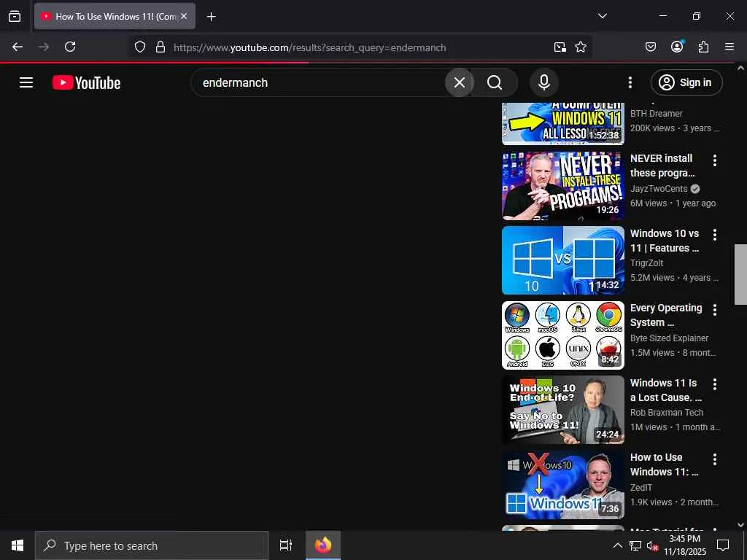Open the ZedIT Windows 11 thumbnail

click(x=562, y=485)
